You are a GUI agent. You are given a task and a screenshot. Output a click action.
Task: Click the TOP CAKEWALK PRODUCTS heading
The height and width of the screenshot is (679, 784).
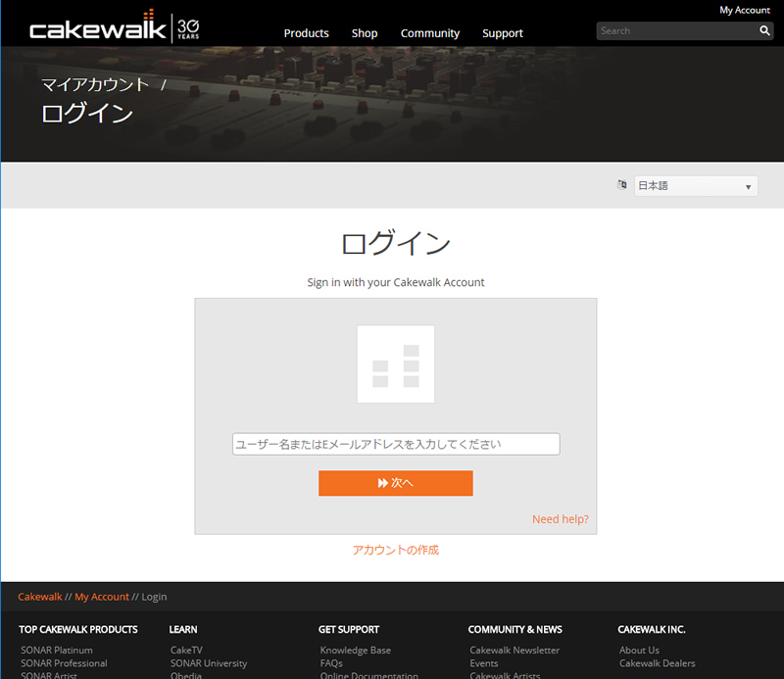click(x=78, y=629)
